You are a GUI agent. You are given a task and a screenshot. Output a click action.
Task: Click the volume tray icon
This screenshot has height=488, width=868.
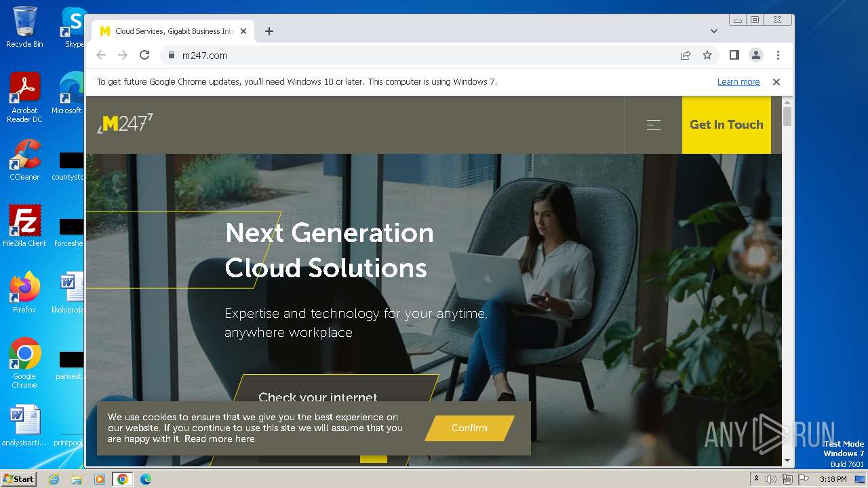(771, 479)
